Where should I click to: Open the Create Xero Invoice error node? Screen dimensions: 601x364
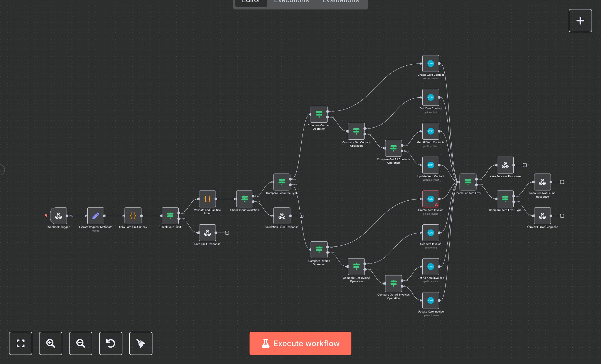coord(430,199)
